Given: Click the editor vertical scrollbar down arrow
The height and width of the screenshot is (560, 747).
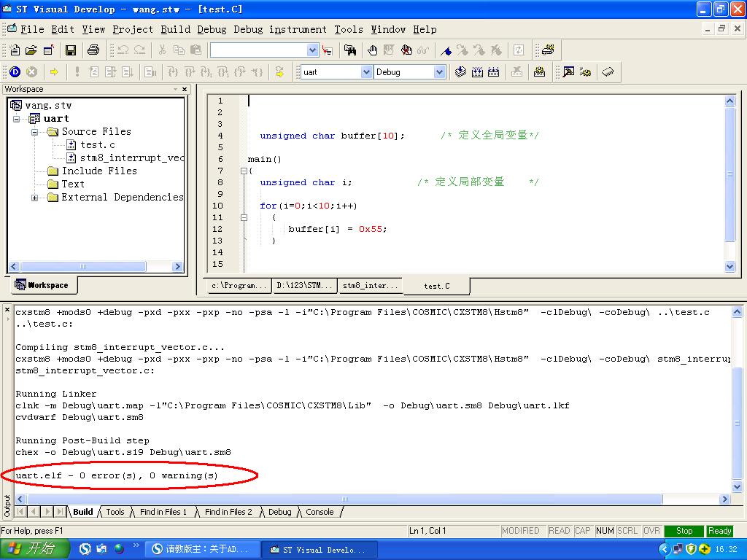Looking at the screenshot, I should (x=729, y=267).
